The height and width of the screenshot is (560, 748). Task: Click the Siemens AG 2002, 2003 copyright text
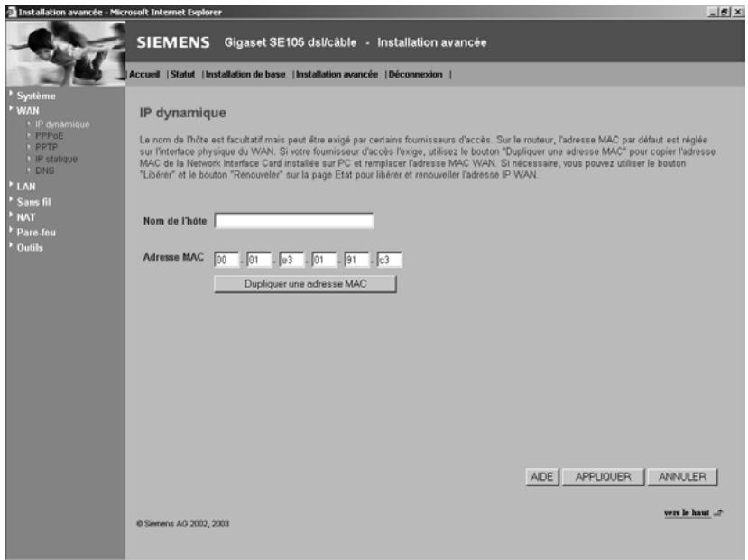click(182, 523)
